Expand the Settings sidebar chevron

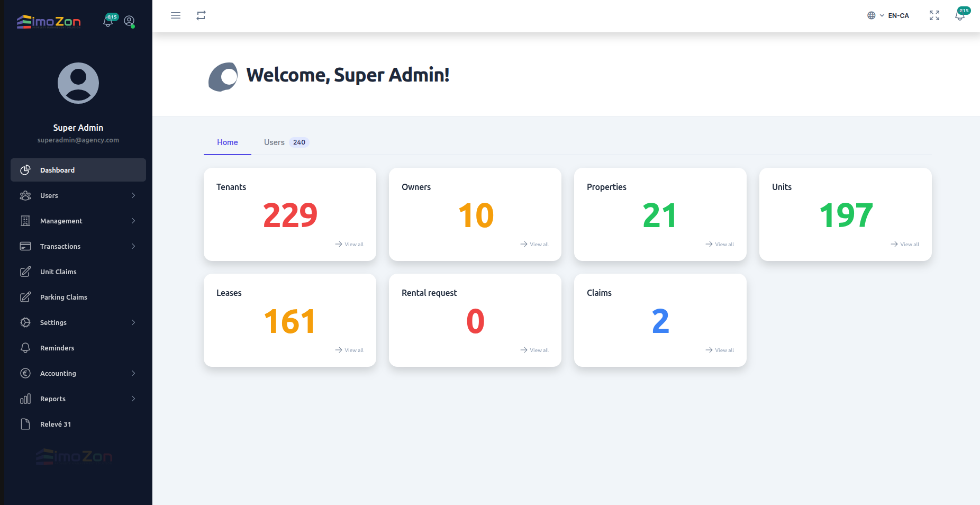[133, 322]
